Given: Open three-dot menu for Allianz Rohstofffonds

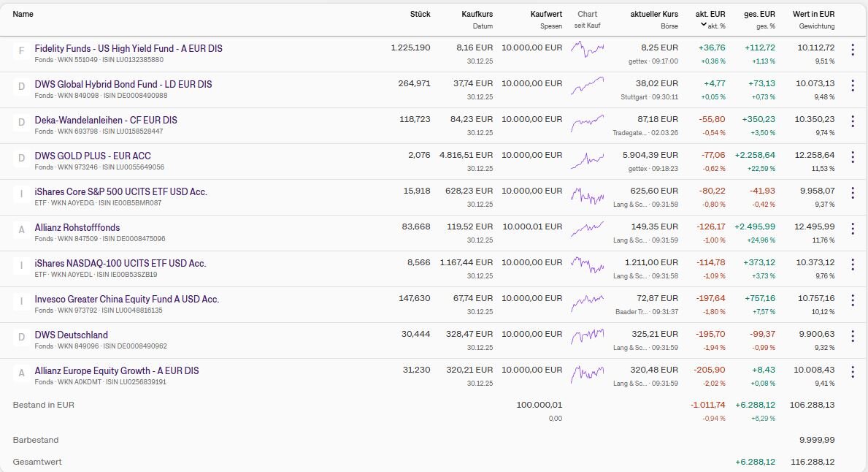Looking at the screenshot, I should 852,229.
